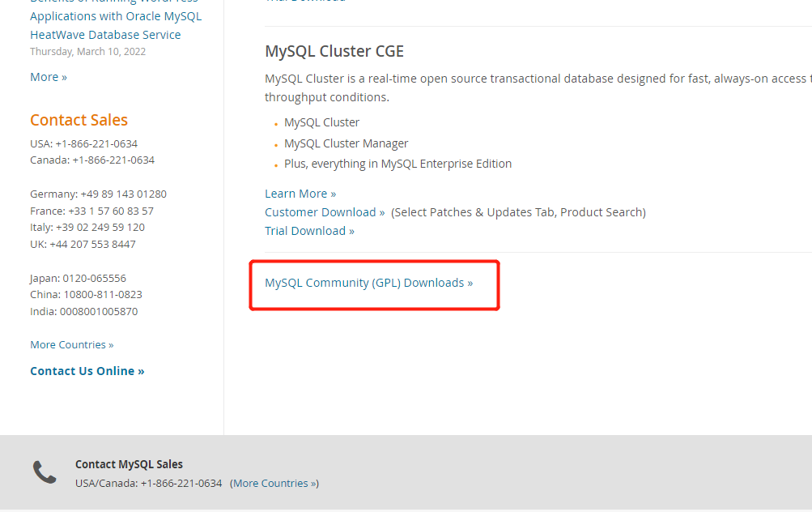812x512 pixels.
Task: Select the Germany: +49 89 143 01280 line
Action: pyautogui.click(x=99, y=194)
